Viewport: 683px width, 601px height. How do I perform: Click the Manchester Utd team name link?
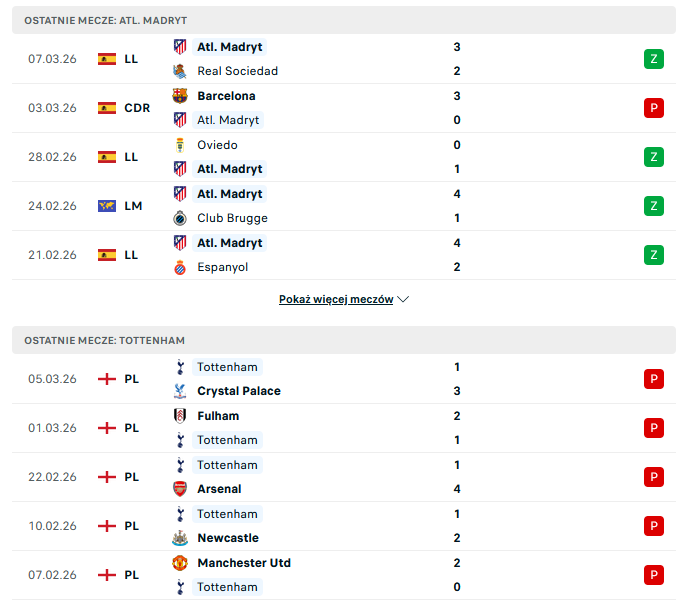[244, 563]
